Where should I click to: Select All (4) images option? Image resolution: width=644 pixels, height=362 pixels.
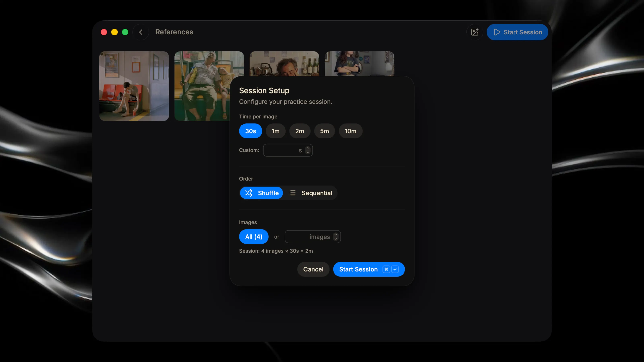click(x=254, y=237)
